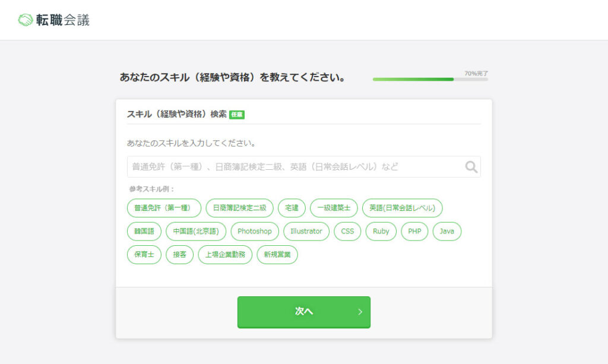Pick the Java skill tag
This screenshot has height=364, width=608.
pyautogui.click(x=446, y=231)
